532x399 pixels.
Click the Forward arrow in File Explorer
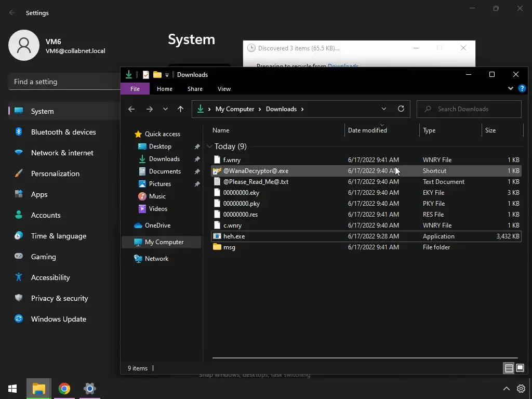tap(149, 109)
